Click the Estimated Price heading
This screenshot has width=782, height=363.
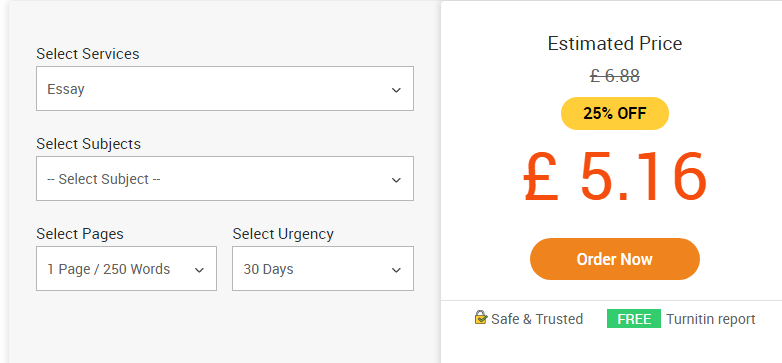tap(614, 44)
